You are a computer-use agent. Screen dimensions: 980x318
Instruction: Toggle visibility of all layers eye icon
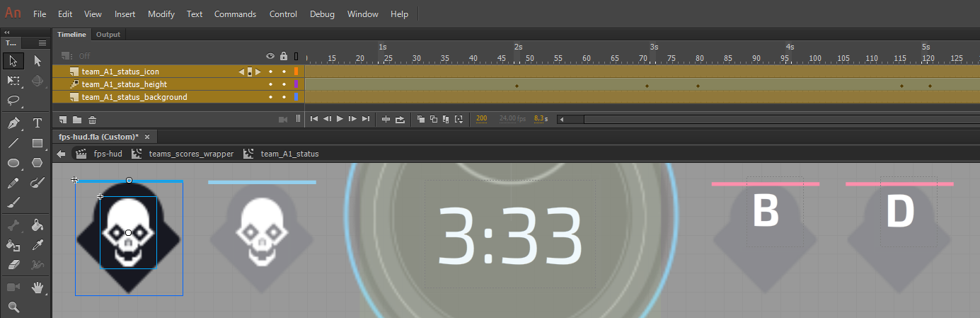(270, 56)
